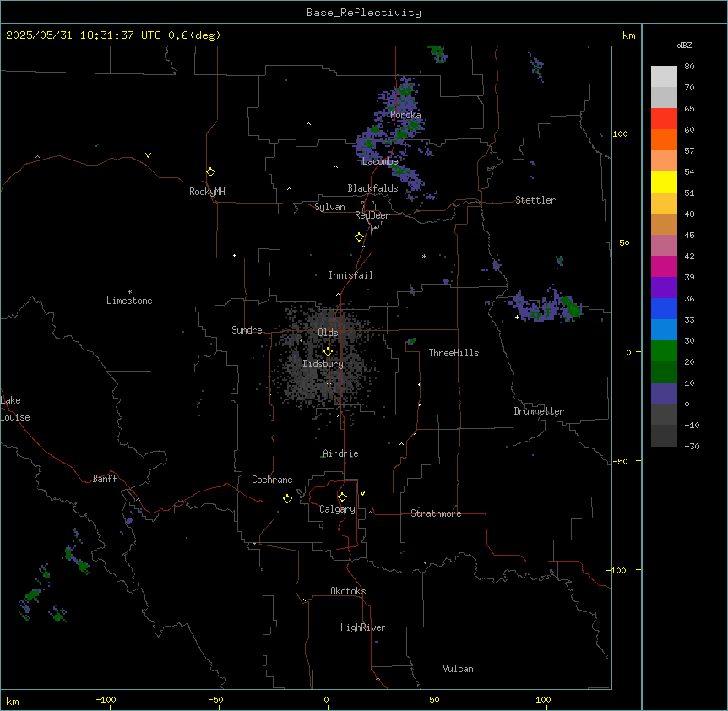
Task: Click the 100 km tick on right axis
Action: pyautogui.click(x=620, y=133)
